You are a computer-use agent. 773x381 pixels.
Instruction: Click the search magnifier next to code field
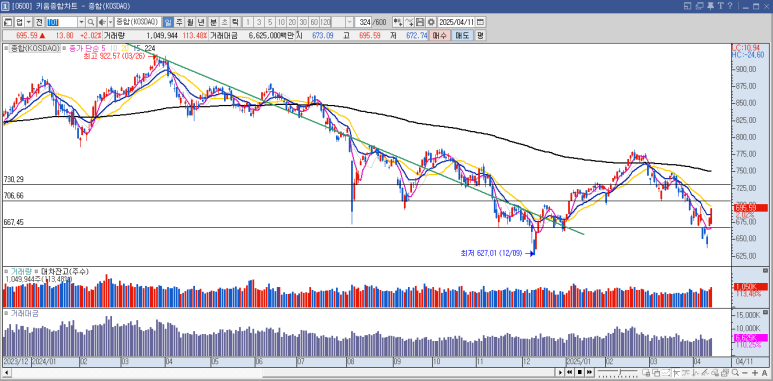pyautogui.click(x=91, y=22)
